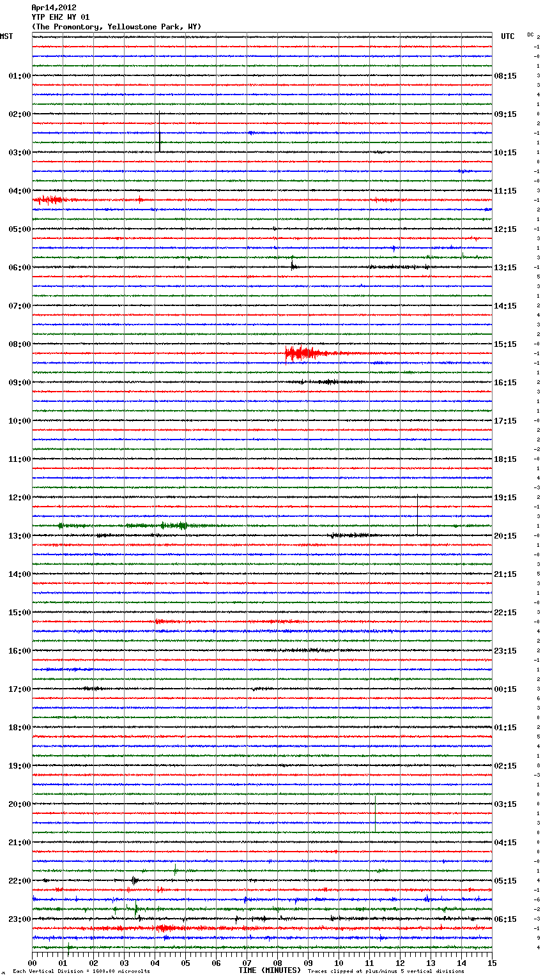Click the YTP EHZ WY 01 station code

point(61,17)
